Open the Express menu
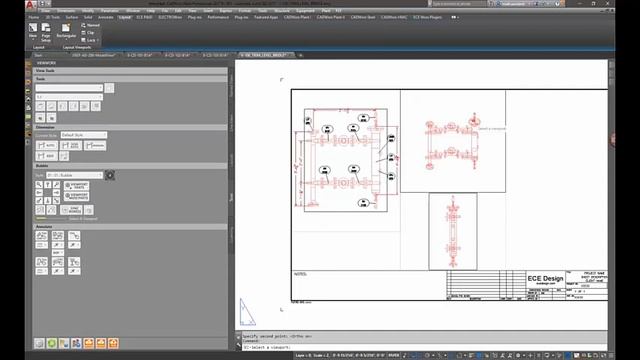This screenshot has width=640, height=360. point(225,11)
